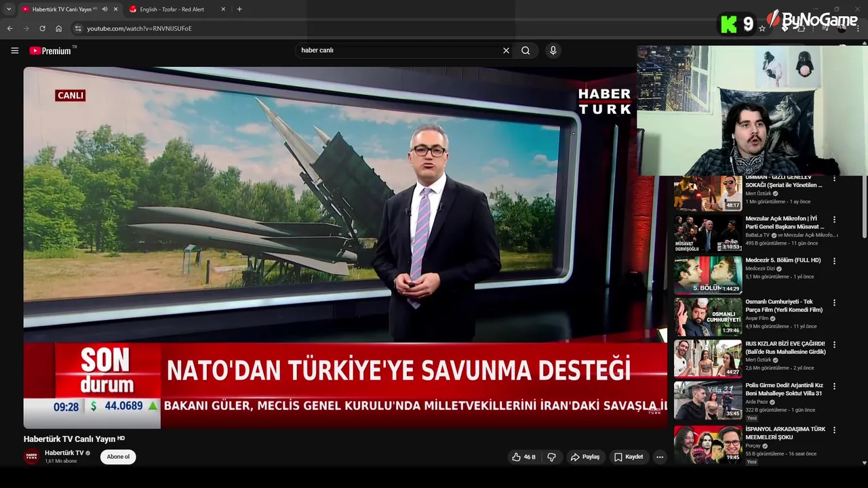Open Osmanlı Cumhuriyeti thumbnail 1:39:46
The height and width of the screenshot is (488, 868).
point(707,317)
